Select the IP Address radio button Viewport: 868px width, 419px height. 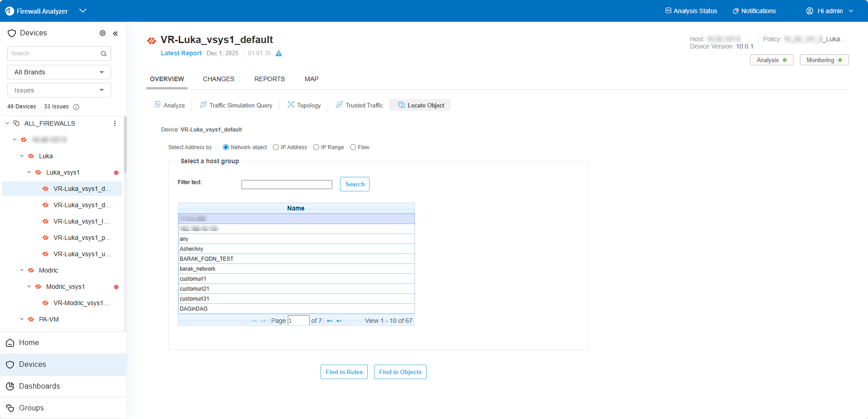(276, 147)
